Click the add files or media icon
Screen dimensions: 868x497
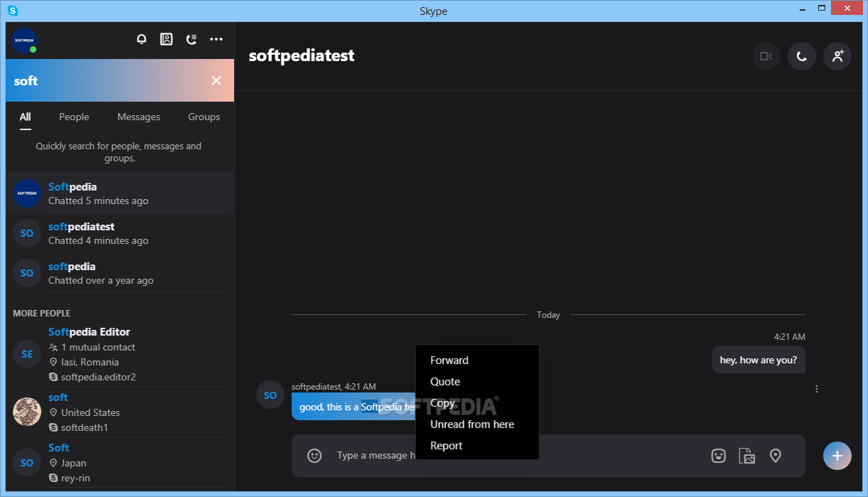pyautogui.click(x=747, y=456)
